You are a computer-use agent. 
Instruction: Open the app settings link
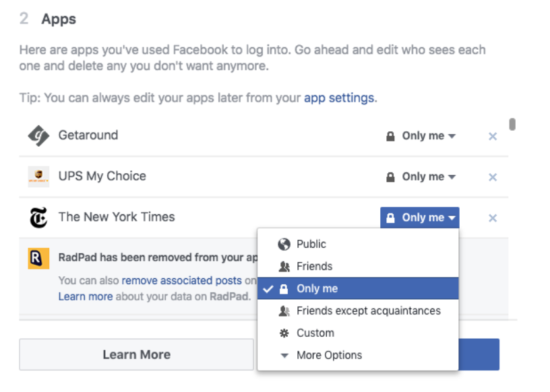pos(339,98)
